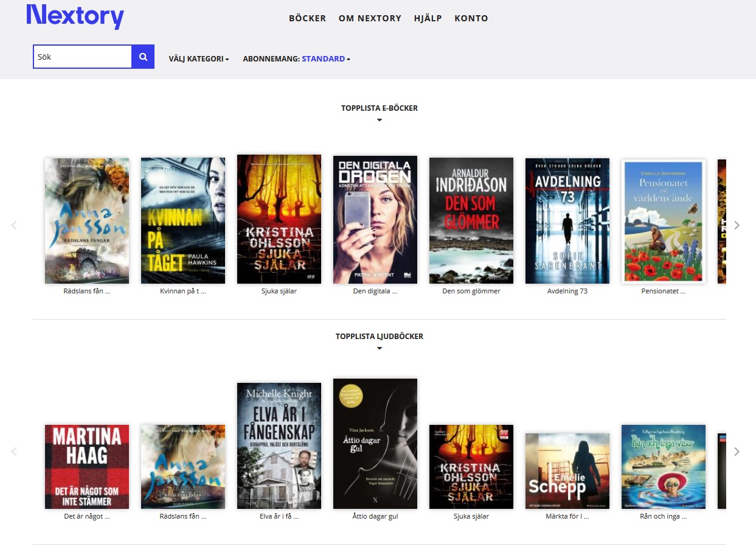Viewport: 756px width, 546px height.
Task: Expand the VÄLJ KATEGORI dropdown
Action: 199,59
